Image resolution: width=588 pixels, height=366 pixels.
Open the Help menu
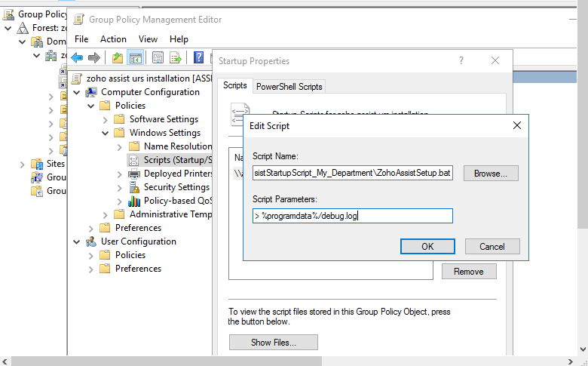(179, 39)
